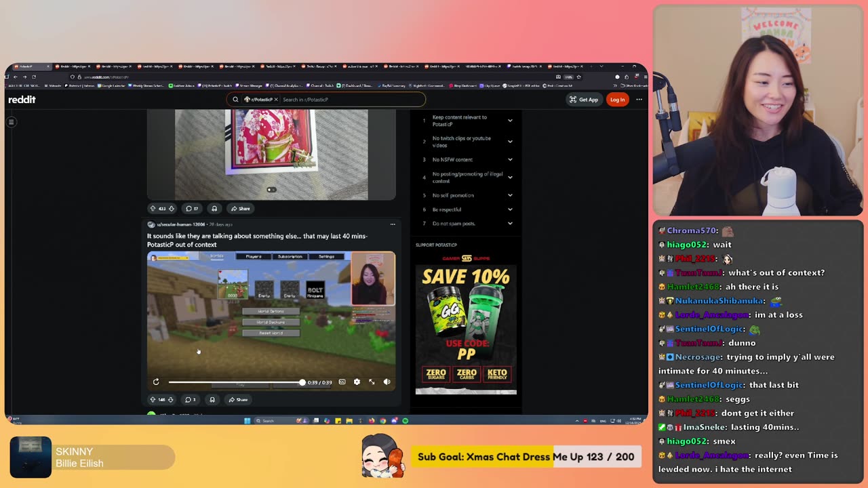Open the kimono photo image

(x=271, y=155)
